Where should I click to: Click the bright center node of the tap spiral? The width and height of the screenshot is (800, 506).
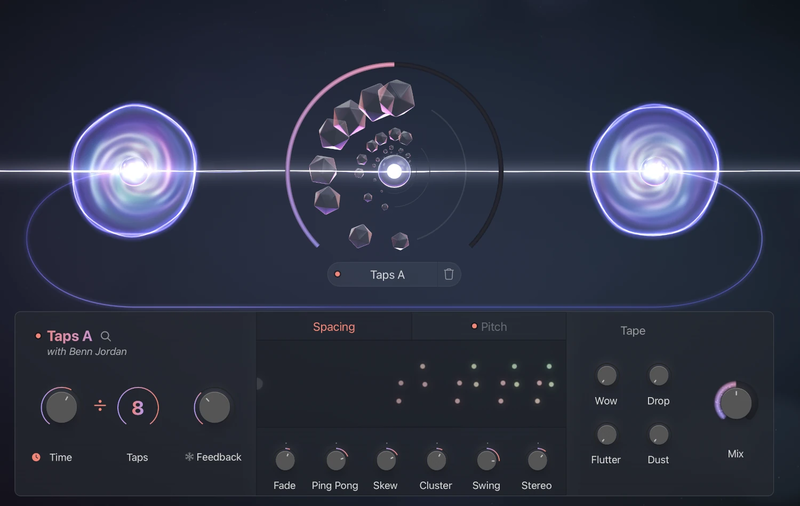point(394,172)
